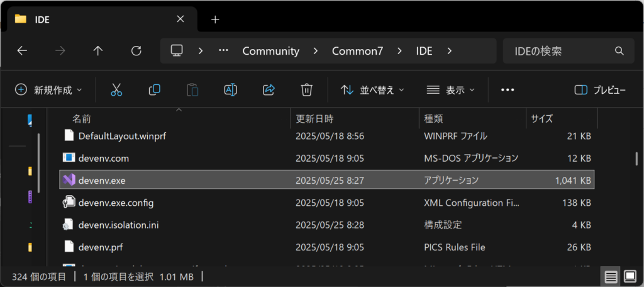Click the Paste clipboard icon
This screenshot has width=644, height=287.
coord(192,89)
